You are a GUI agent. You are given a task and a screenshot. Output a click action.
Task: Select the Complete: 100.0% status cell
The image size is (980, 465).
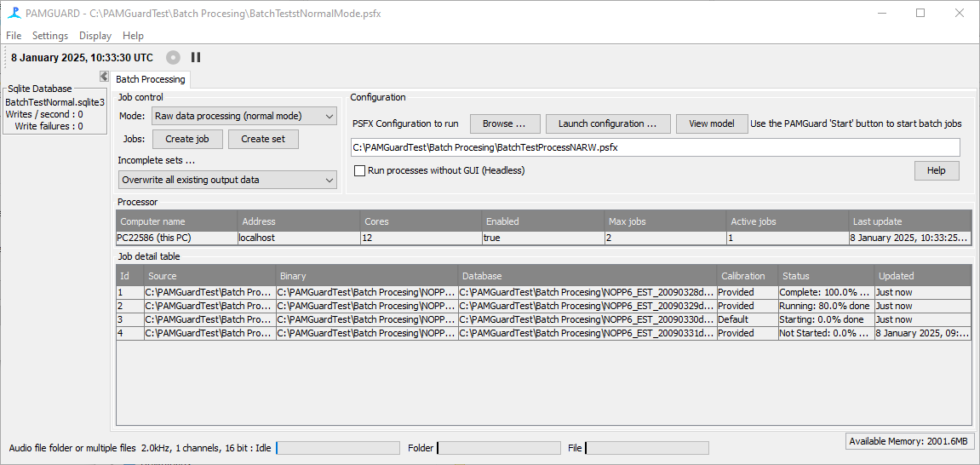(826, 292)
